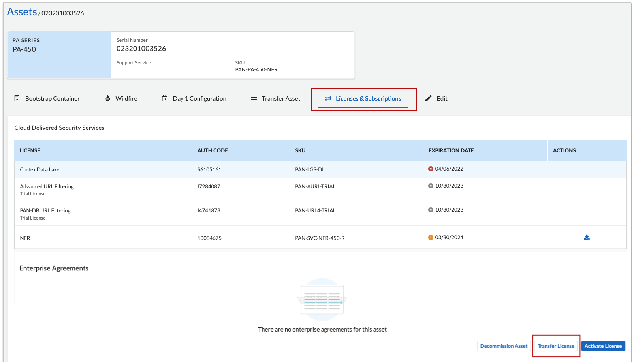Screen dimensions: 634x364
Task: Click the Licenses & Subscriptions tab icon
Action: click(327, 98)
